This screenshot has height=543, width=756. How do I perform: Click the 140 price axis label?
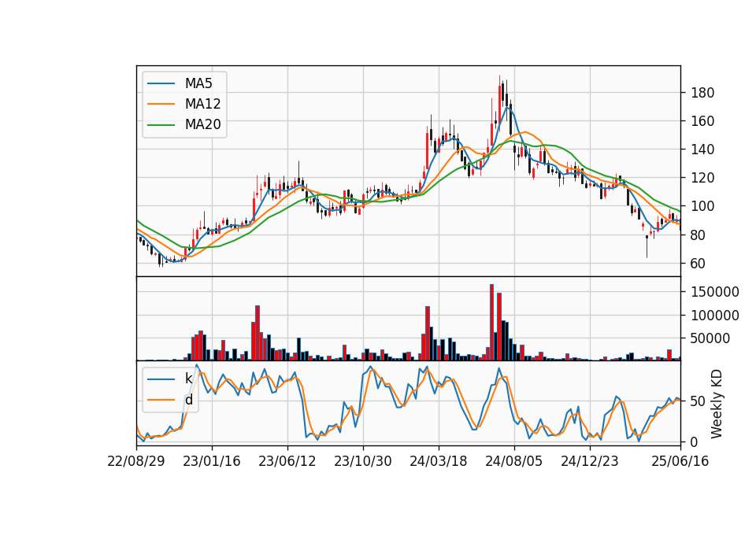pyautogui.click(x=702, y=150)
